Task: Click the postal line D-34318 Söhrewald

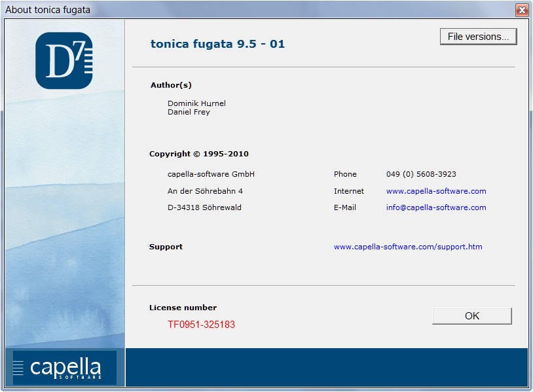Action: [204, 207]
